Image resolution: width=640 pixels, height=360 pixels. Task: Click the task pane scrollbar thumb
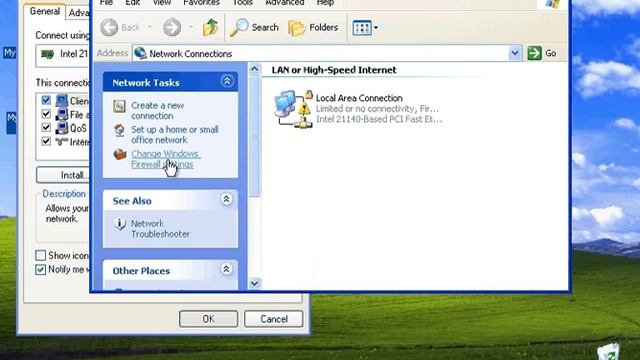click(x=254, y=137)
